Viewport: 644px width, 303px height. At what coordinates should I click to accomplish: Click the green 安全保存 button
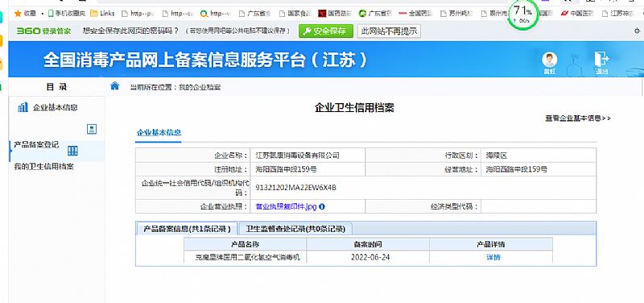point(326,31)
